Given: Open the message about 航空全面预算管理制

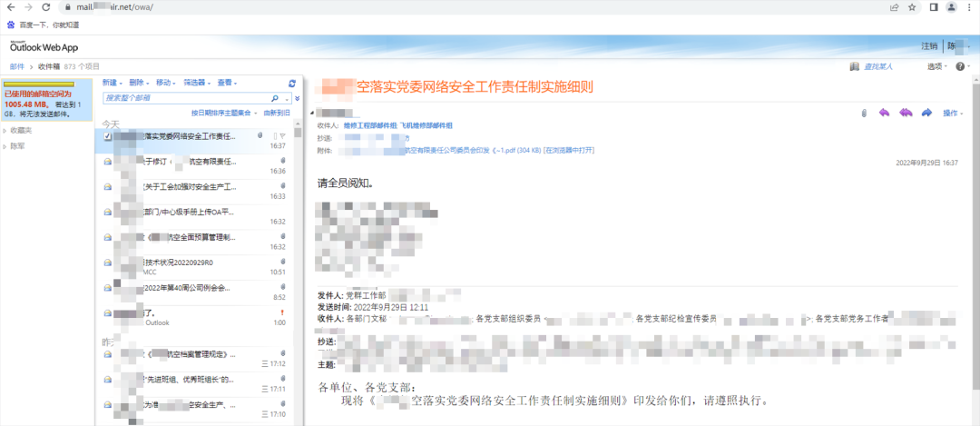Looking at the screenshot, I should click(195, 242).
